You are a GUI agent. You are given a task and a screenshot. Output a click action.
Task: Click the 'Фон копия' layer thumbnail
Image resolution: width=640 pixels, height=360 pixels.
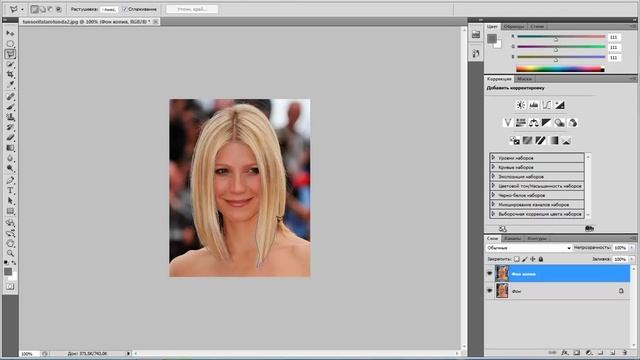502,273
